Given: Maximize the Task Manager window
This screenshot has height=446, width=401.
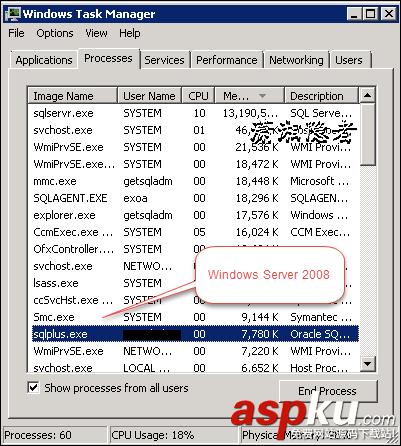Looking at the screenshot, I should [371, 14].
